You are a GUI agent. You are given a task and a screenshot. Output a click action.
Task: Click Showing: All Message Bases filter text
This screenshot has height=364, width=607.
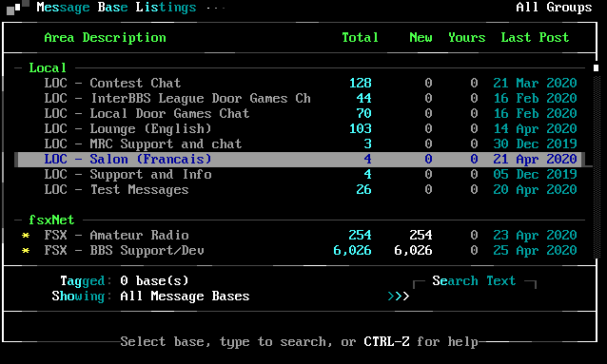150,297
